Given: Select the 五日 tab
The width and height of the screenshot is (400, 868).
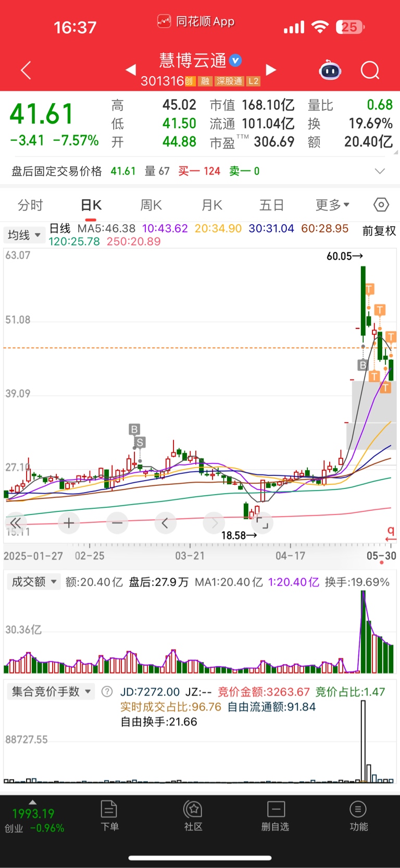Looking at the screenshot, I should tap(272, 205).
